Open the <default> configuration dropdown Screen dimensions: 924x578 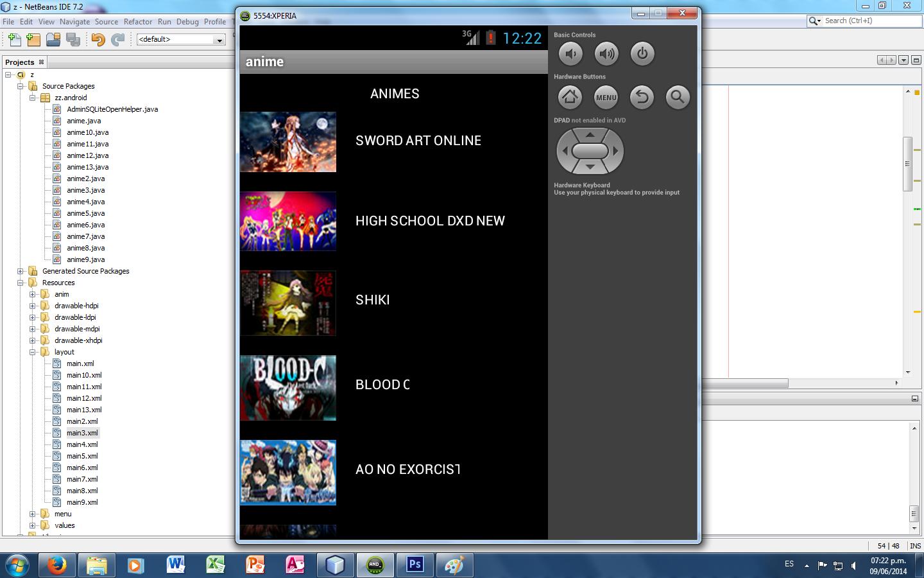219,40
